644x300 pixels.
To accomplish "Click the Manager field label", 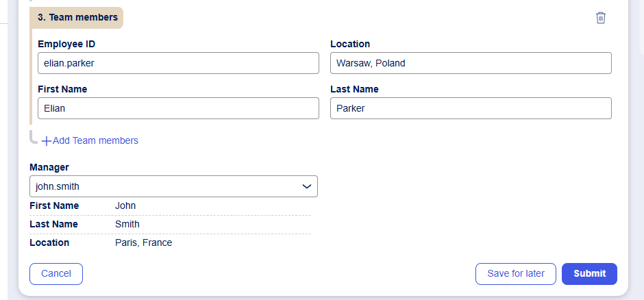I will 49,167.
